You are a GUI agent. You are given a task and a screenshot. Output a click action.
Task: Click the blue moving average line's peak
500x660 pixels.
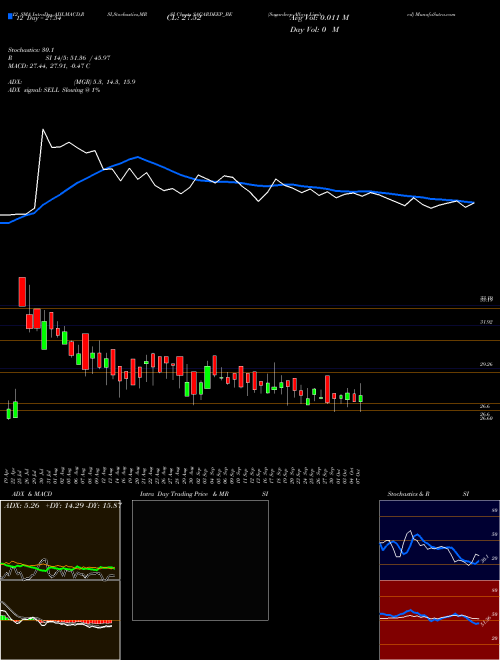[138, 157]
